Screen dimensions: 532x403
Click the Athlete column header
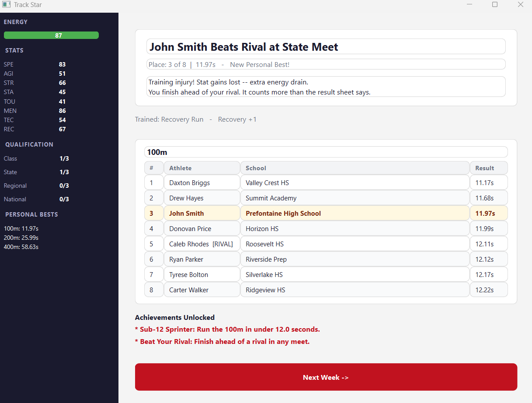point(202,168)
